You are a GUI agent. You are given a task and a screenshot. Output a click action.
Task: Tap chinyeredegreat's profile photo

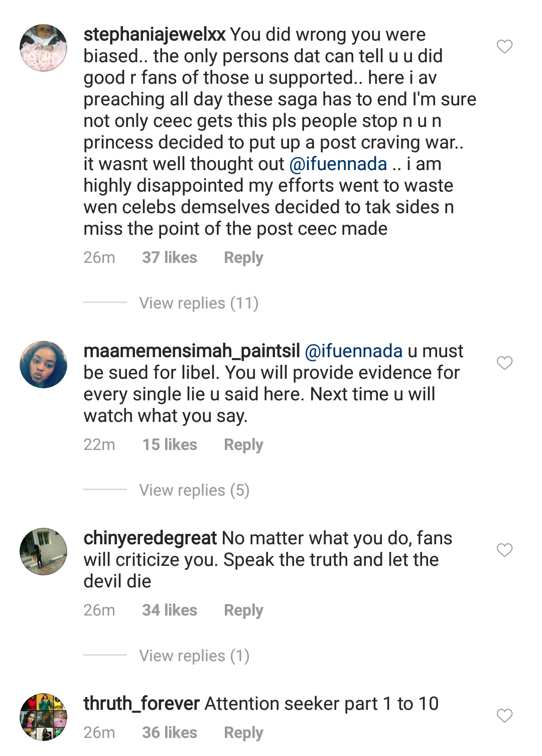(44, 551)
